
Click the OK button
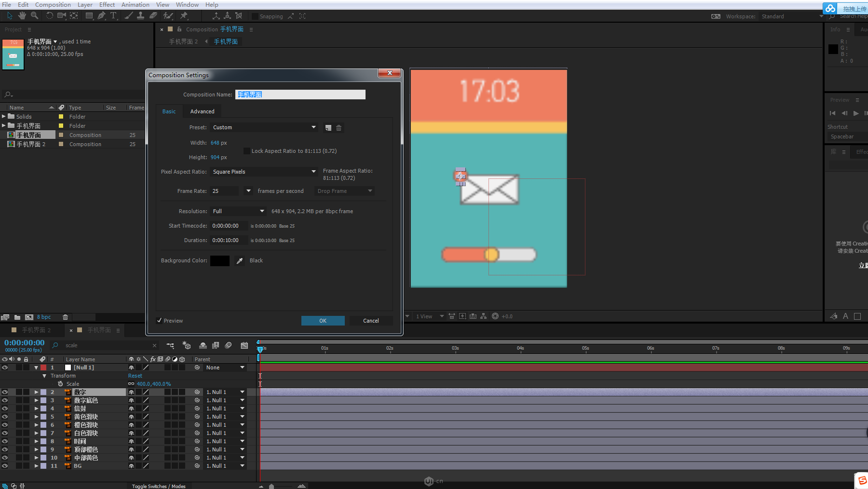323,321
